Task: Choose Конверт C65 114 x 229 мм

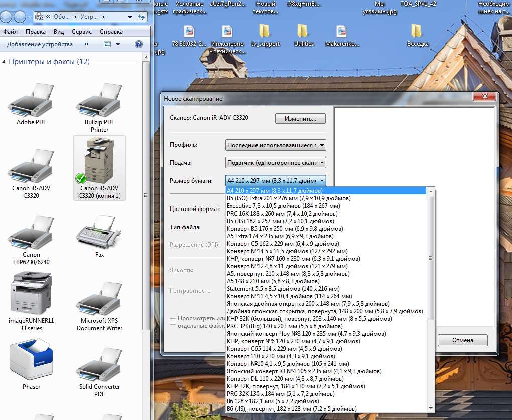Action: [326, 348]
